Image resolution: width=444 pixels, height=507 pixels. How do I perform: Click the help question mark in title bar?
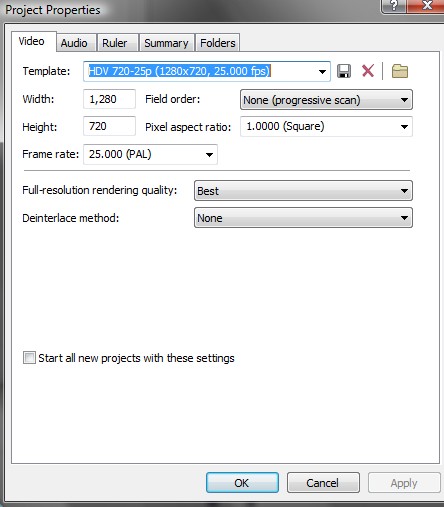click(394, 6)
